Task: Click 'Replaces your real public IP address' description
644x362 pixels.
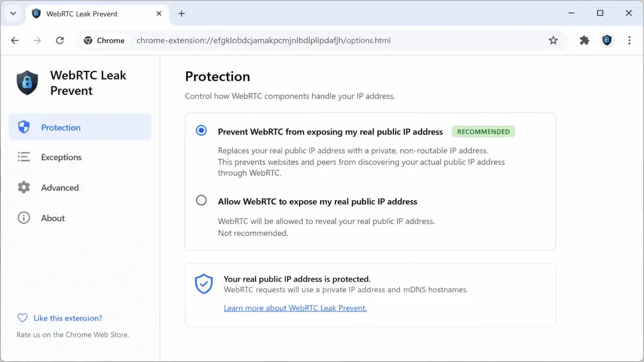Action: [x=361, y=161]
